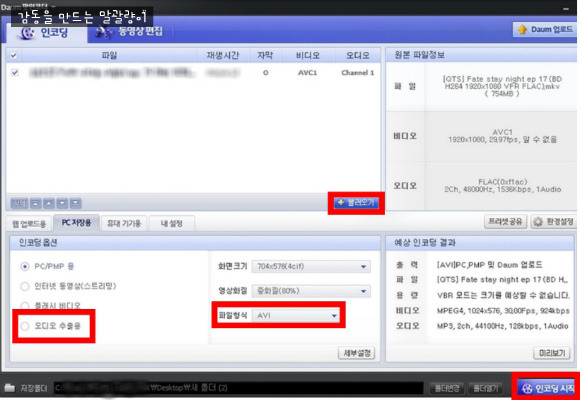Image resolution: width=580 pixels, height=400 pixels.
Task: Click [AVI]PC,PMP 및 Daum 업로드 output text
Action: [x=489, y=265]
